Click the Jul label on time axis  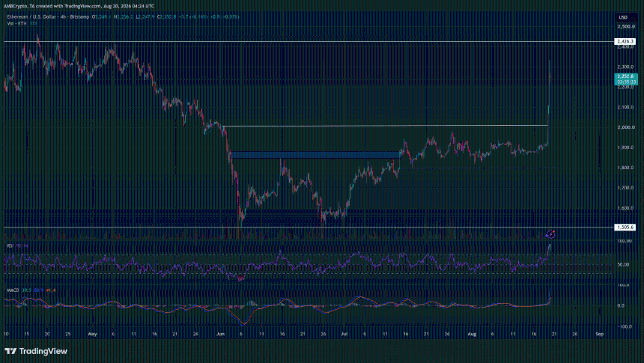[344, 335]
